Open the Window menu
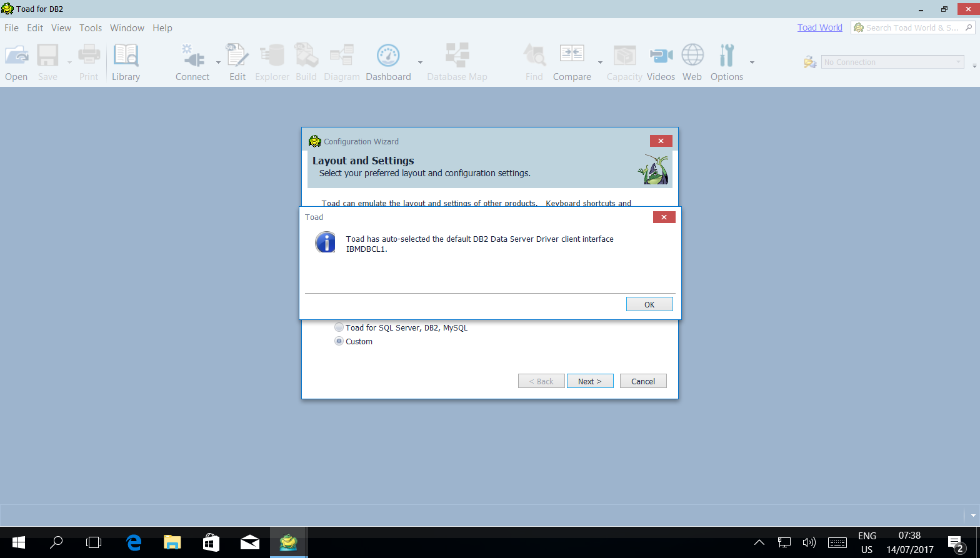This screenshot has width=980, height=558. coord(127,27)
